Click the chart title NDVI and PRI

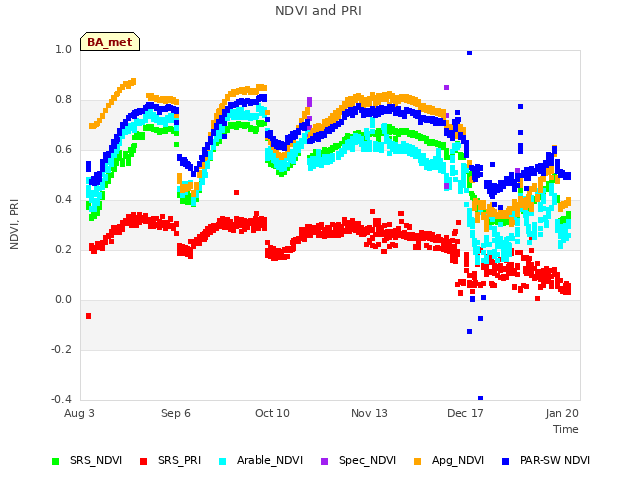point(318,11)
